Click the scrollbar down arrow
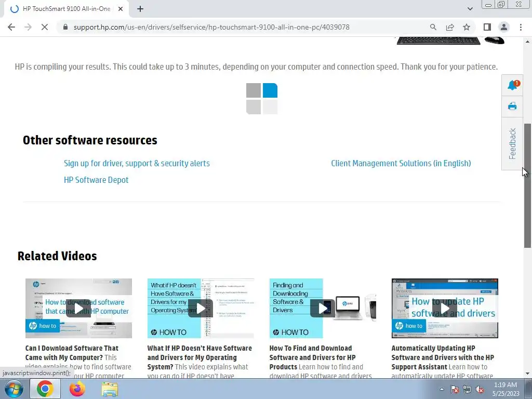Screen dimensions: 532x399 [527, 374]
